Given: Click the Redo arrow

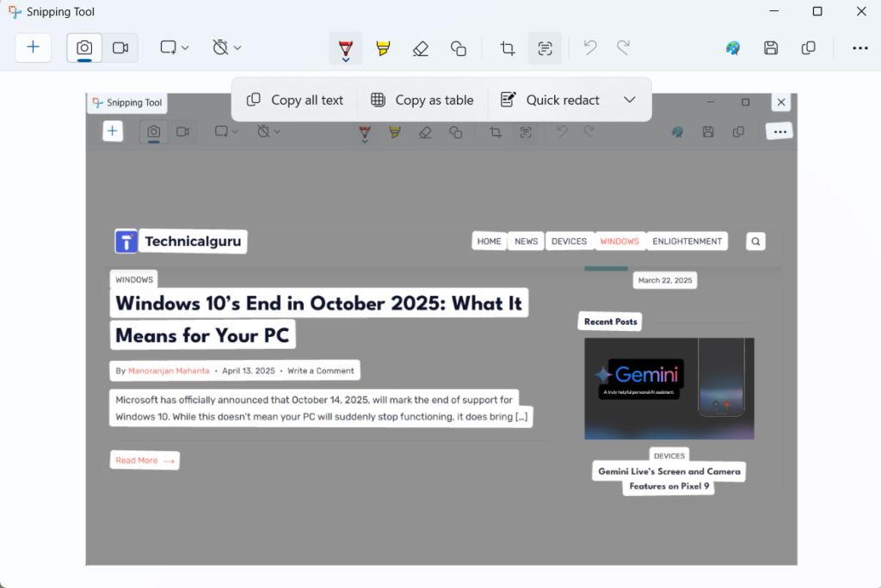Looking at the screenshot, I should coord(623,48).
